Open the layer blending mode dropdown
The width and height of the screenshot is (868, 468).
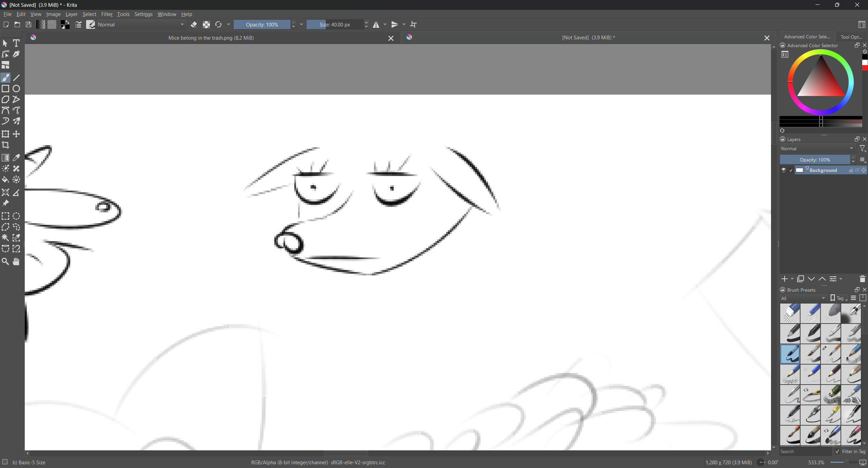pyautogui.click(x=817, y=149)
